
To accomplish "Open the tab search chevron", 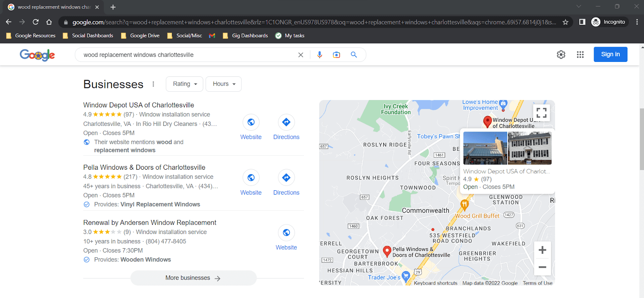I will tap(578, 6).
